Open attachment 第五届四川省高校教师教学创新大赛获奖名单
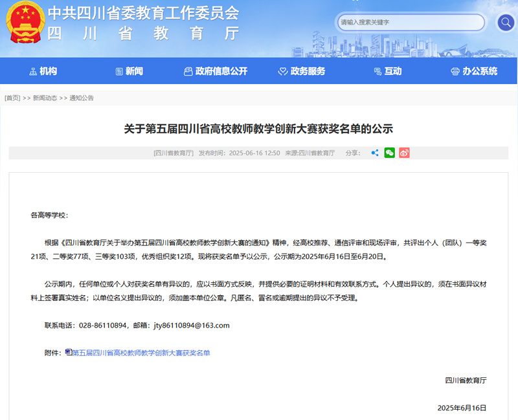 click(x=141, y=353)
